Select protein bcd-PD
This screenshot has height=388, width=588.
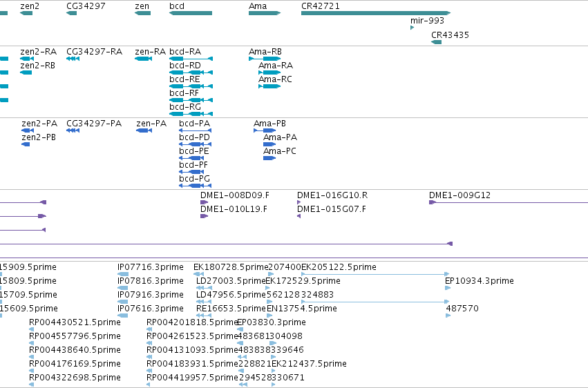point(195,144)
